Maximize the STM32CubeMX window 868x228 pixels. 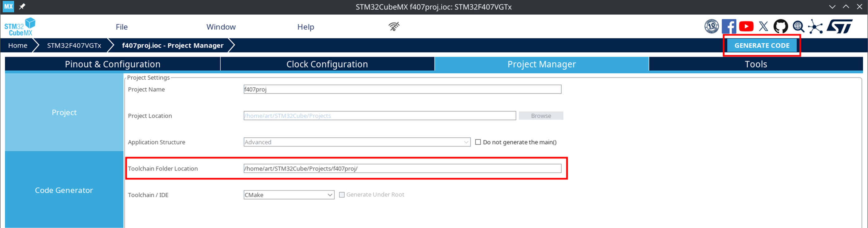click(846, 7)
